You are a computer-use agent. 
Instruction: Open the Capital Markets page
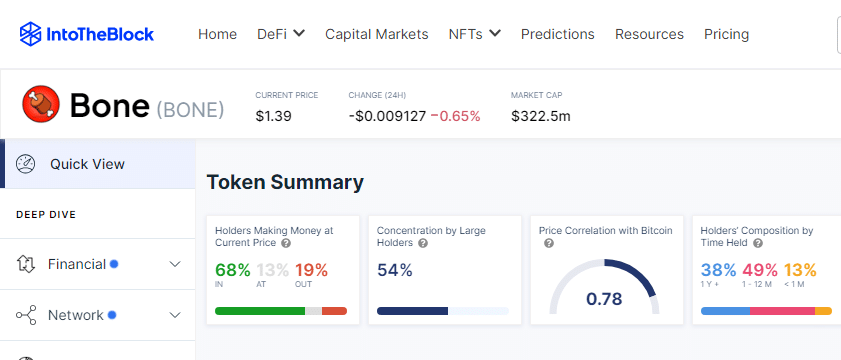(x=377, y=34)
